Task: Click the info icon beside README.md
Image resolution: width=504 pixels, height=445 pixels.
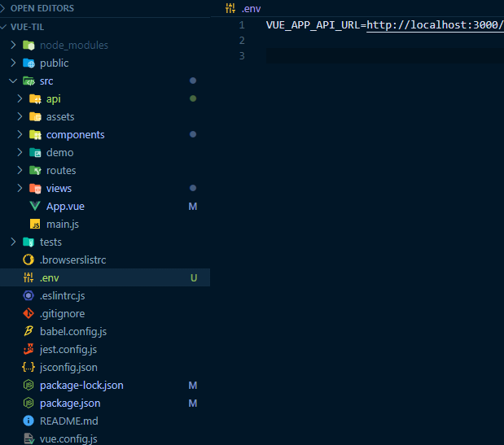Action: (28, 421)
